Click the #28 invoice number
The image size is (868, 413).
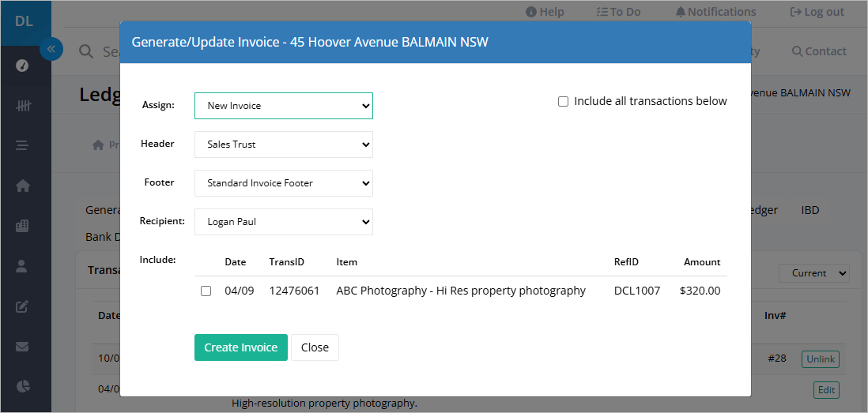click(777, 359)
